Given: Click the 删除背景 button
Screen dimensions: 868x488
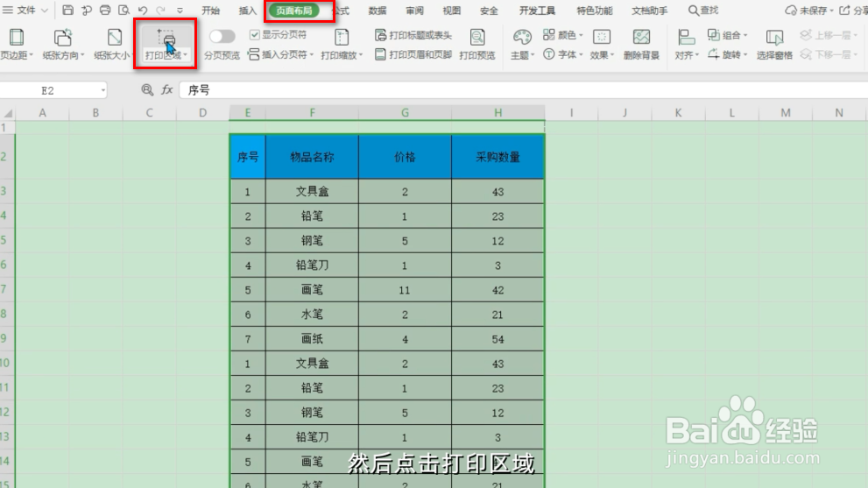Looking at the screenshot, I should [x=641, y=45].
